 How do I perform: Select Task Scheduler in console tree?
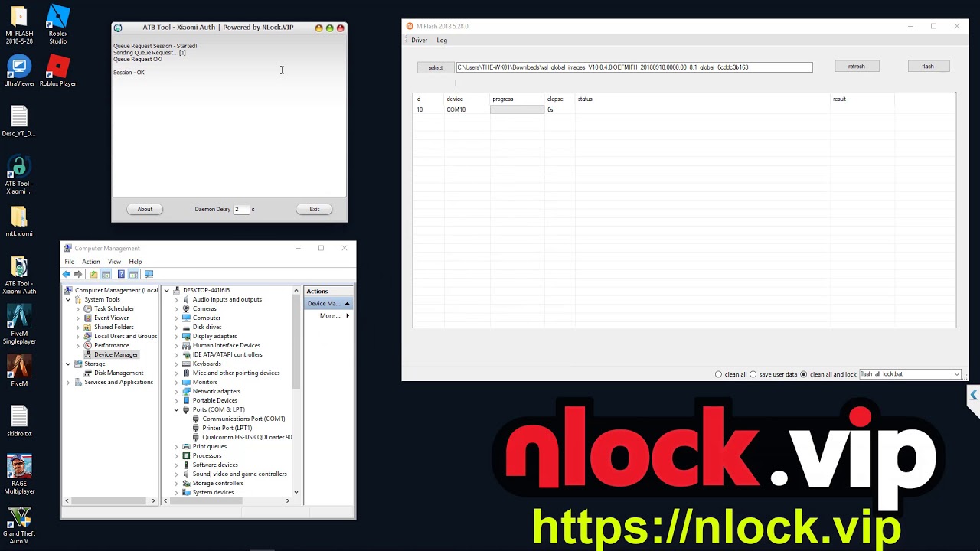tap(114, 308)
